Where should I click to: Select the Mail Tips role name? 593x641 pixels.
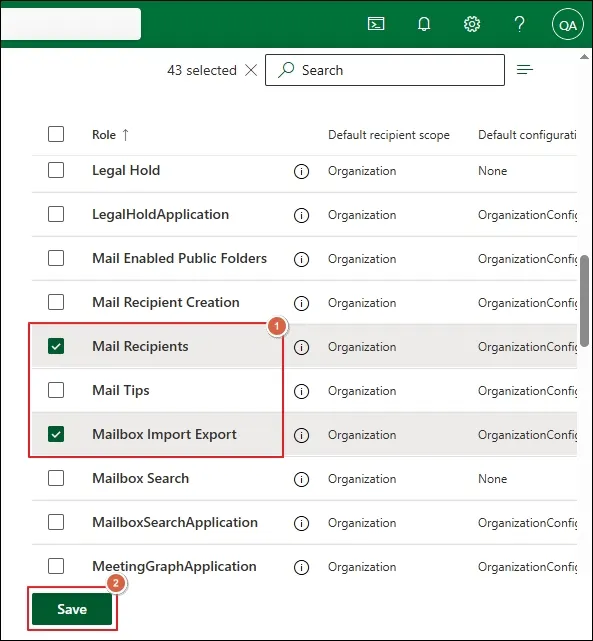click(x=121, y=390)
